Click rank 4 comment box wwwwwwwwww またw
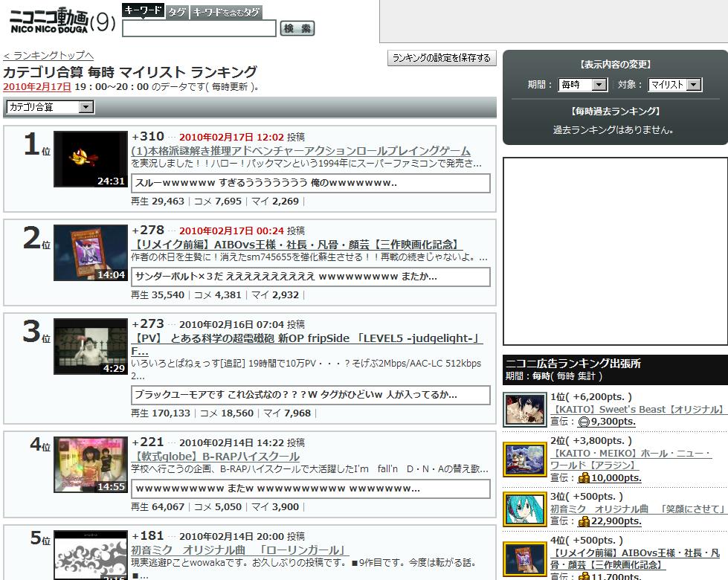728x580 pixels. [311, 489]
